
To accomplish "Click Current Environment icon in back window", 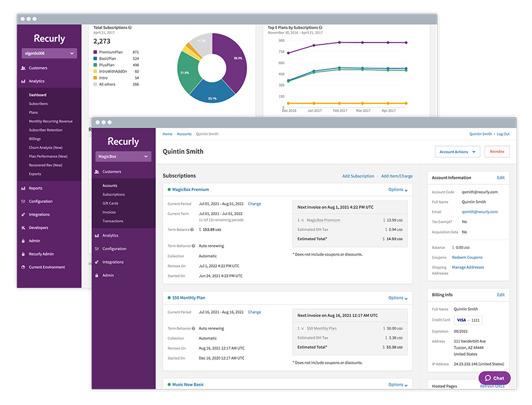I will coord(23,268).
